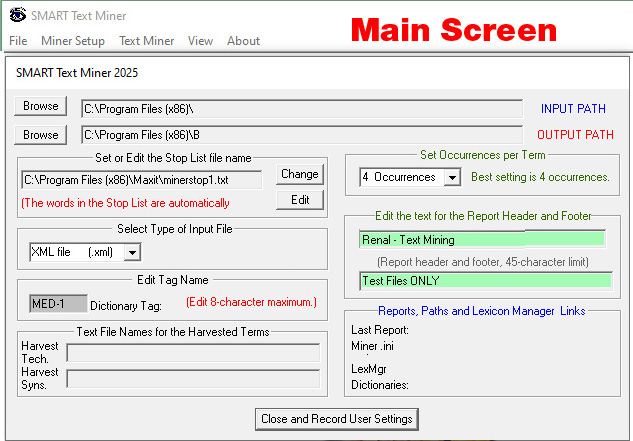
Task: Browse for the output path
Action: (40, 134)
